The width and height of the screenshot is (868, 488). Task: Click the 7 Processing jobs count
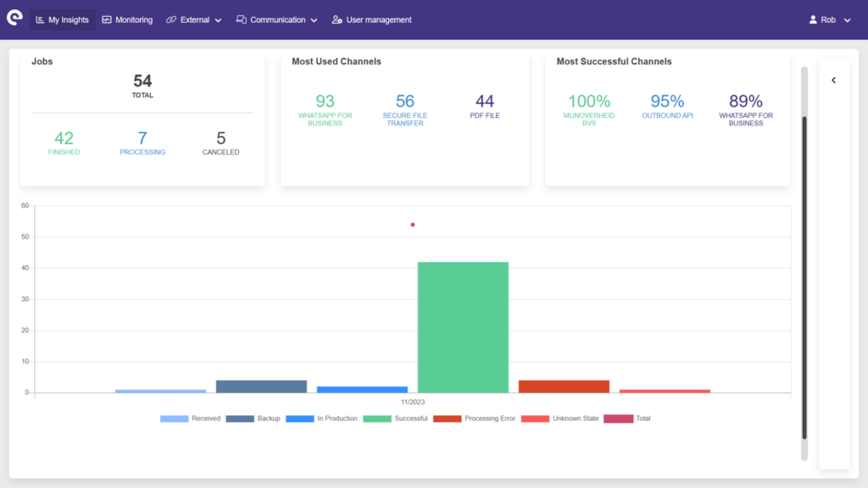tap(142, 138)
